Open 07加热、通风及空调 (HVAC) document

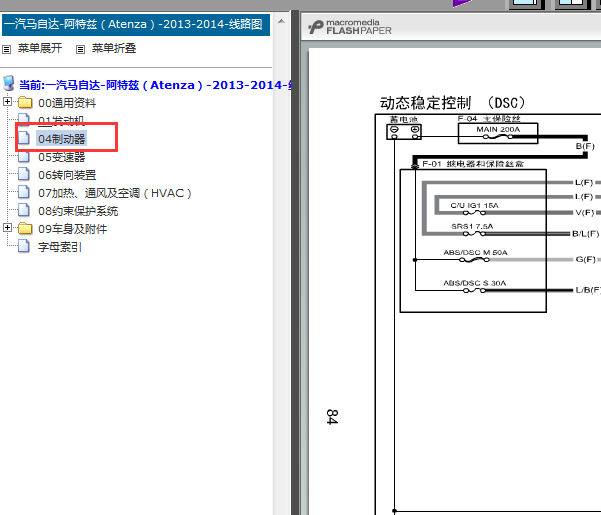tap(115, 193)
